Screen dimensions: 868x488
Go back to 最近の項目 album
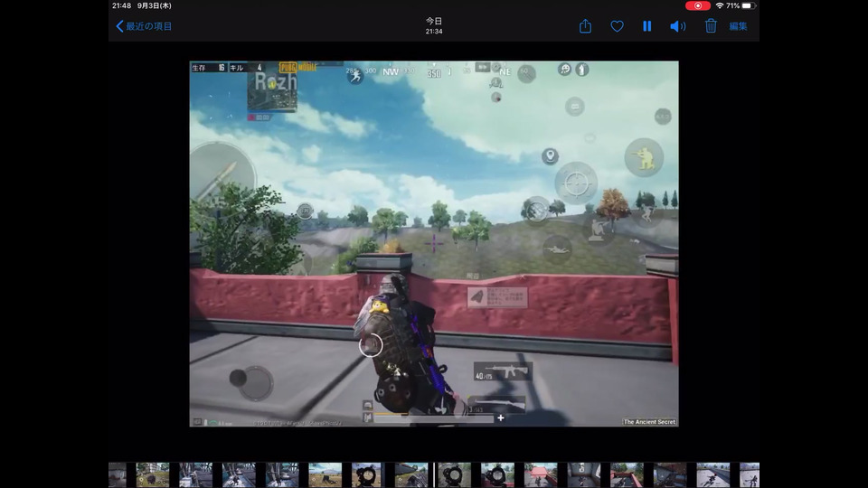144,26
